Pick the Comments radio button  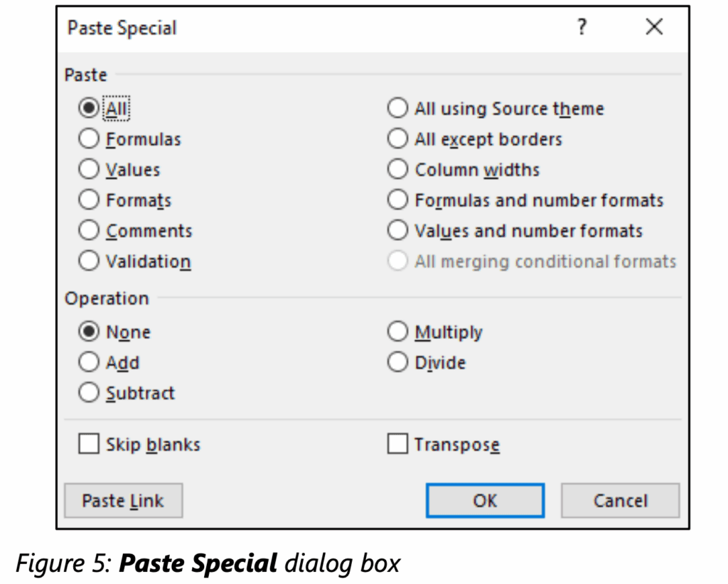click(89, 231)
